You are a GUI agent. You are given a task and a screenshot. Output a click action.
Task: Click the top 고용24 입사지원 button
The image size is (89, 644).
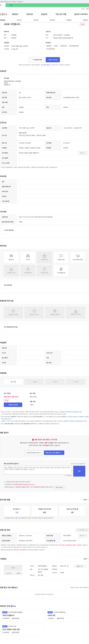(53, 60)
